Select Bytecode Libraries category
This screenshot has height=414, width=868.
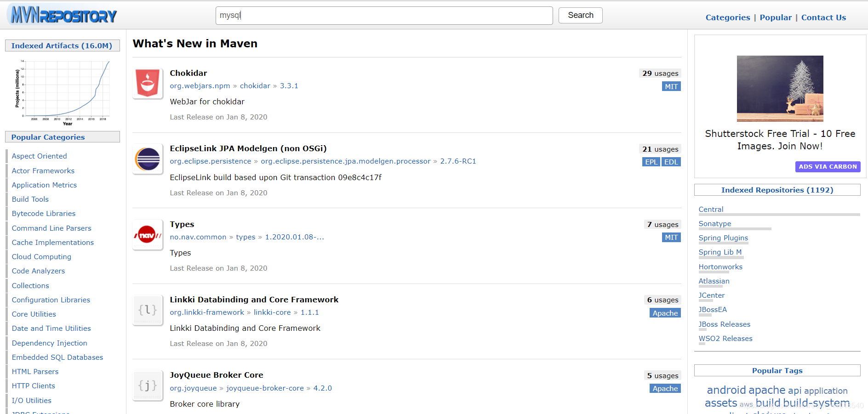coord(43,213)
